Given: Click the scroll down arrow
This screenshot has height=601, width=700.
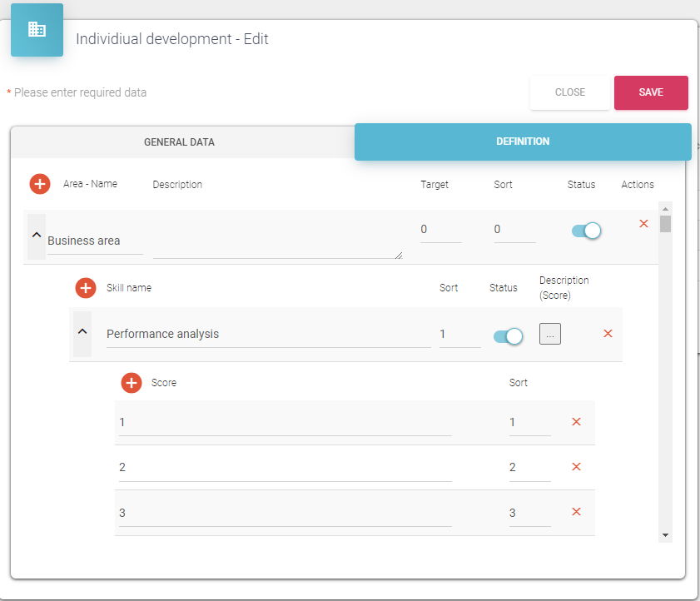Looking at the screenshot, I should tap(665, 534).
